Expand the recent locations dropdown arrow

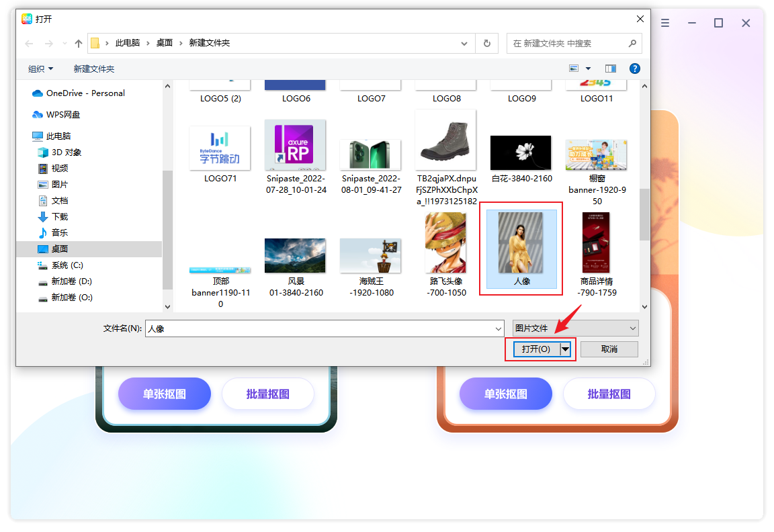[64, 44]
